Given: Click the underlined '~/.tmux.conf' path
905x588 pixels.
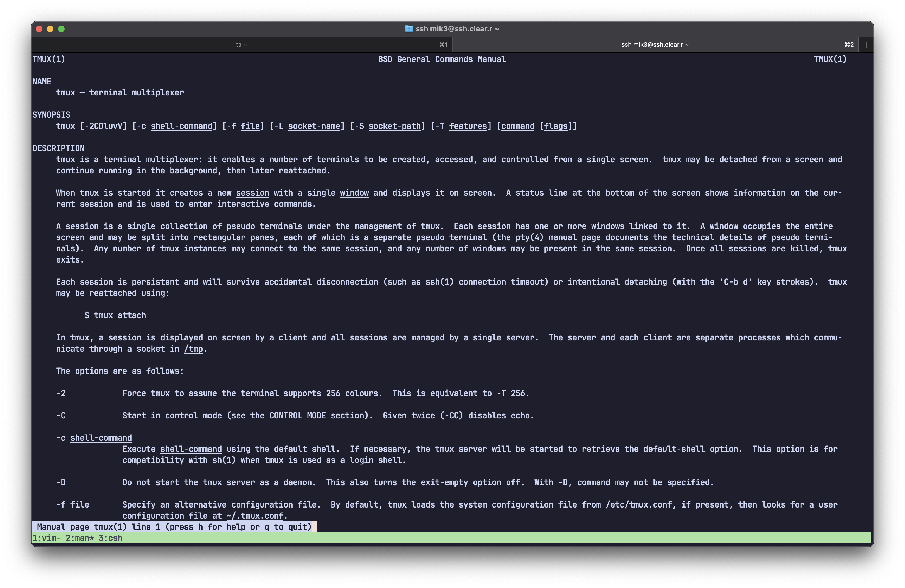Looking at the screenshot, I should click(255, 516).
